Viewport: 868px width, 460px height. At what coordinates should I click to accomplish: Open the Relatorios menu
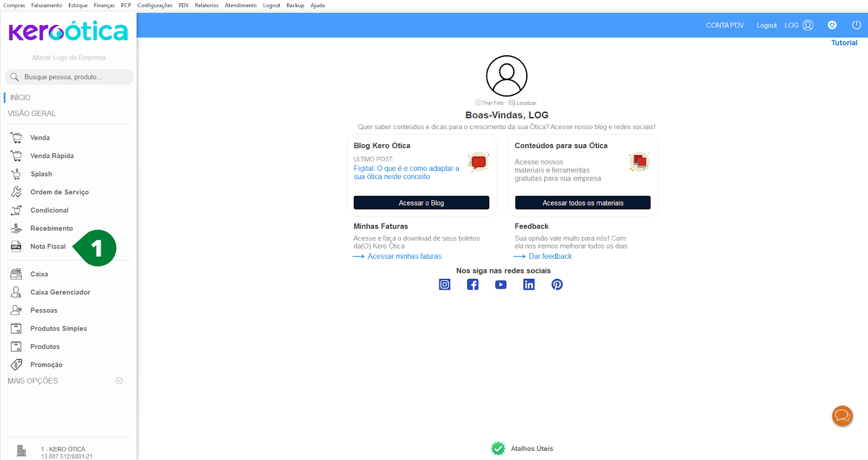coord(207,5)
